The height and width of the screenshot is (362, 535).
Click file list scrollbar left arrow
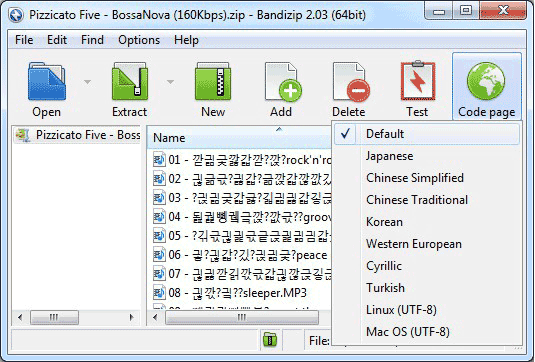[155, 317]
